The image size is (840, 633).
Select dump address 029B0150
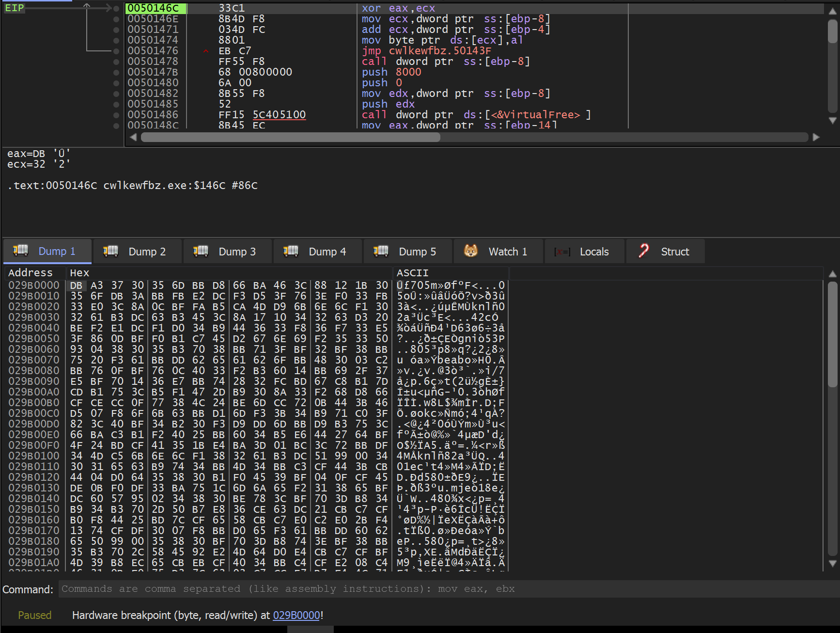[34, 509]
